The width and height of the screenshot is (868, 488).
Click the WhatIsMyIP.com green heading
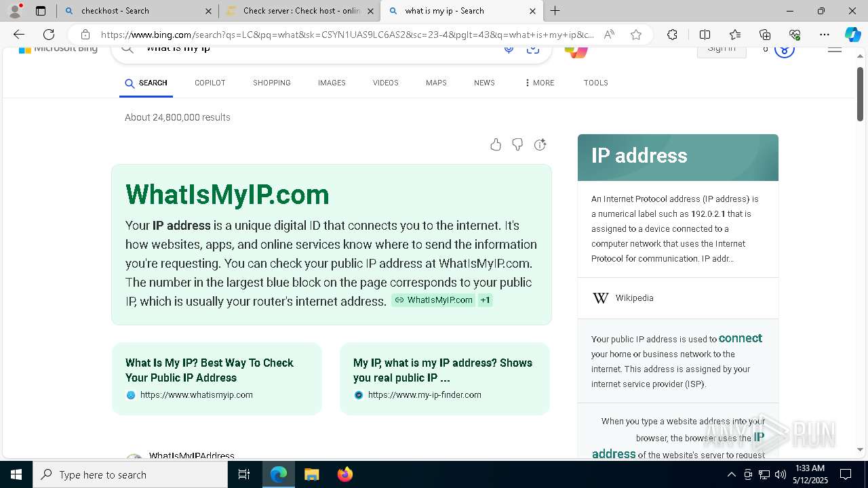pos(227,195)
